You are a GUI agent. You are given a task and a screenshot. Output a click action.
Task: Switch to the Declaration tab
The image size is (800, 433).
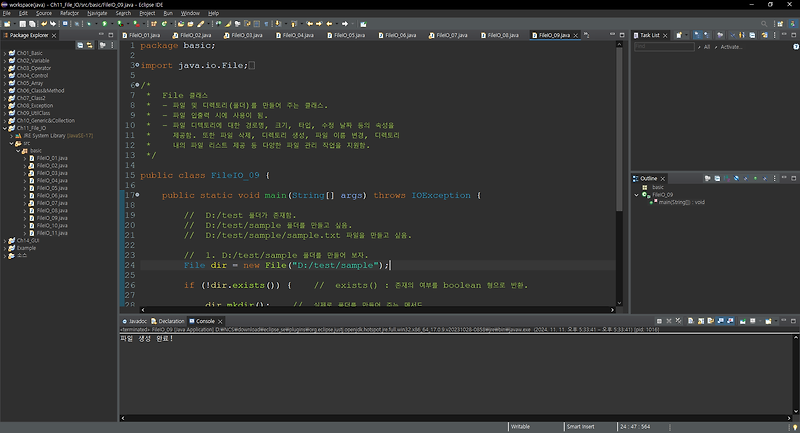(169, 321)
